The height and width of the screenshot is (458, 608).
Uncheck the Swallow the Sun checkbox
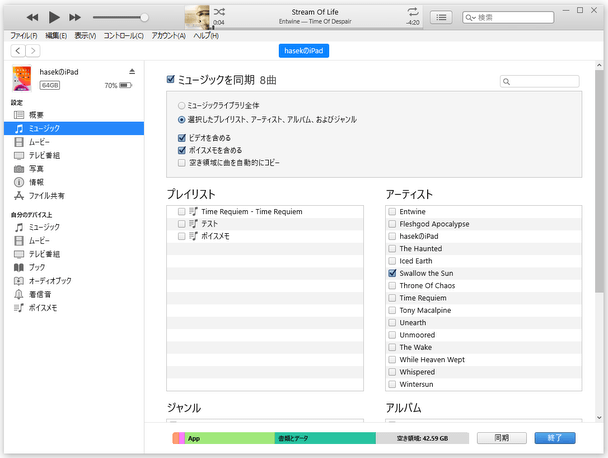pyautogui.click(x=392, y=273)
